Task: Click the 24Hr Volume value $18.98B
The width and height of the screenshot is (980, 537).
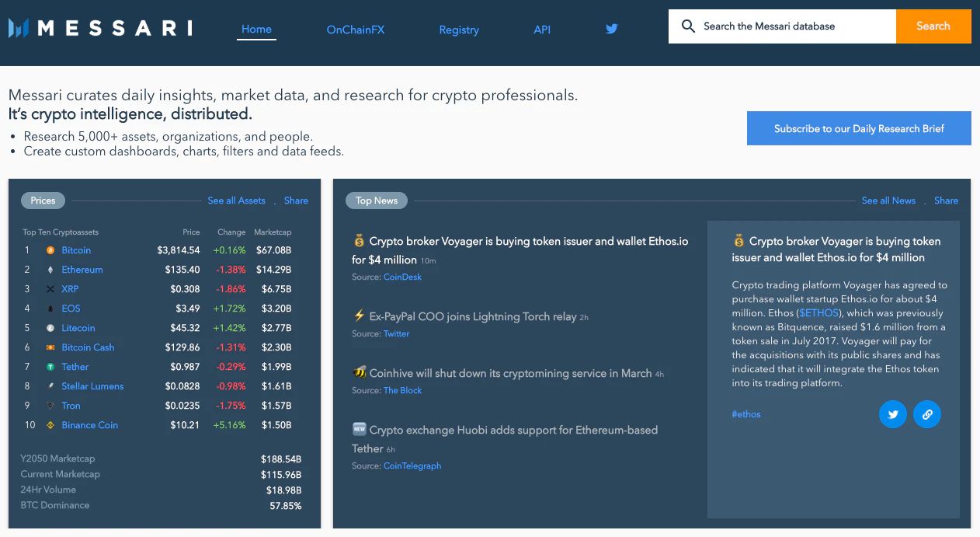Action: (x=284, y=490)
